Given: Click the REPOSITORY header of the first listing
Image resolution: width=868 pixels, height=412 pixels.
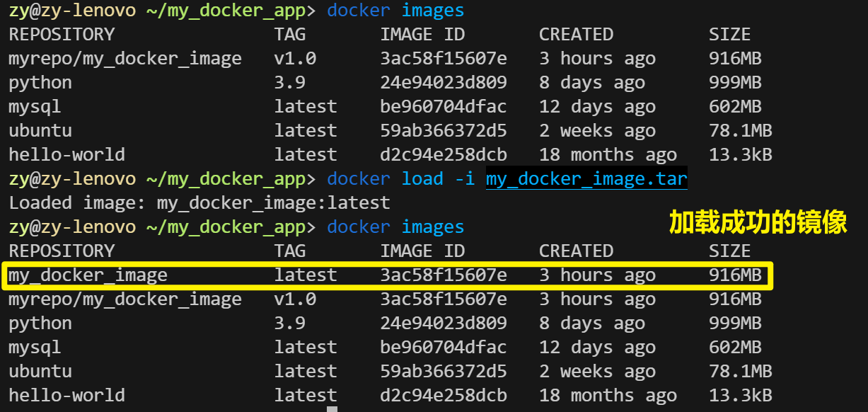Looking at the screenshot, I should (62, 35).
